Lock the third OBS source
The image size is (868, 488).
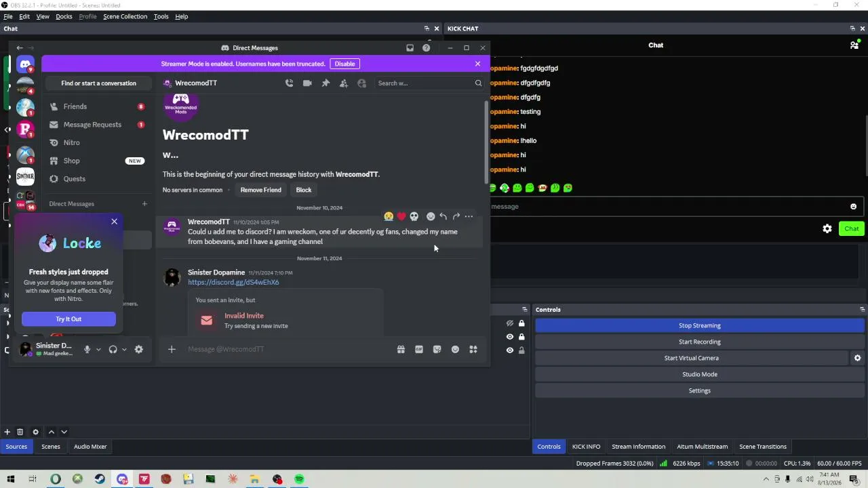[521, 350]
